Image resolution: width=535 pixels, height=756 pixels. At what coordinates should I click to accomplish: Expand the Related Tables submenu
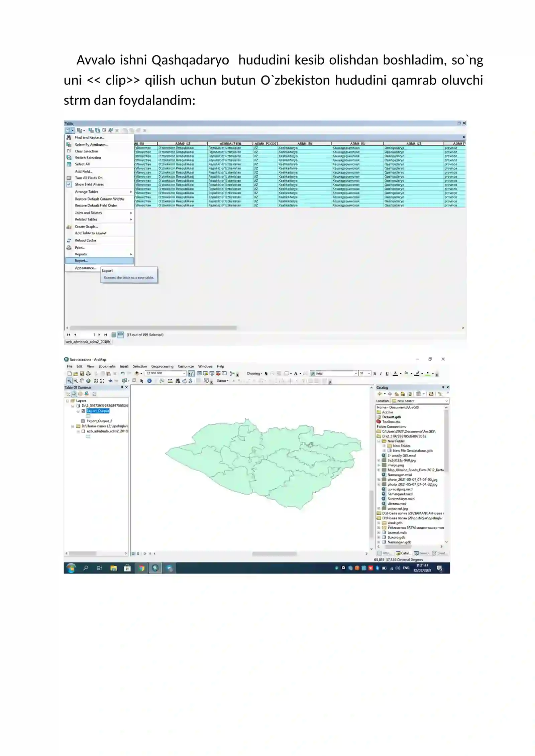tap(99, 219)
